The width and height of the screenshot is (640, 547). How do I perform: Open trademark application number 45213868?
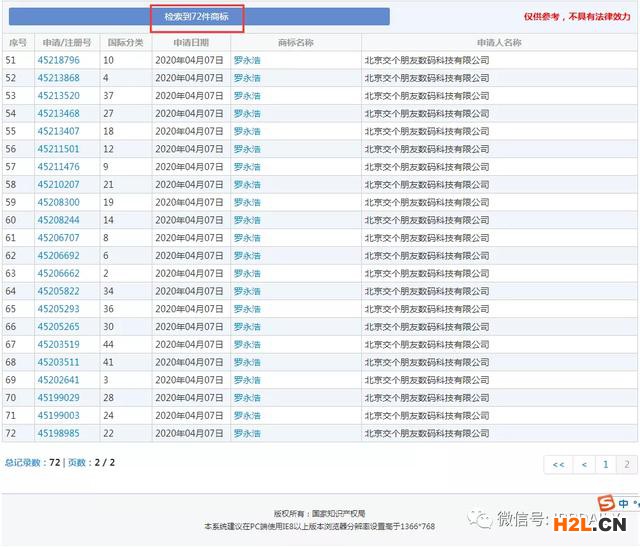pos(58,78)
